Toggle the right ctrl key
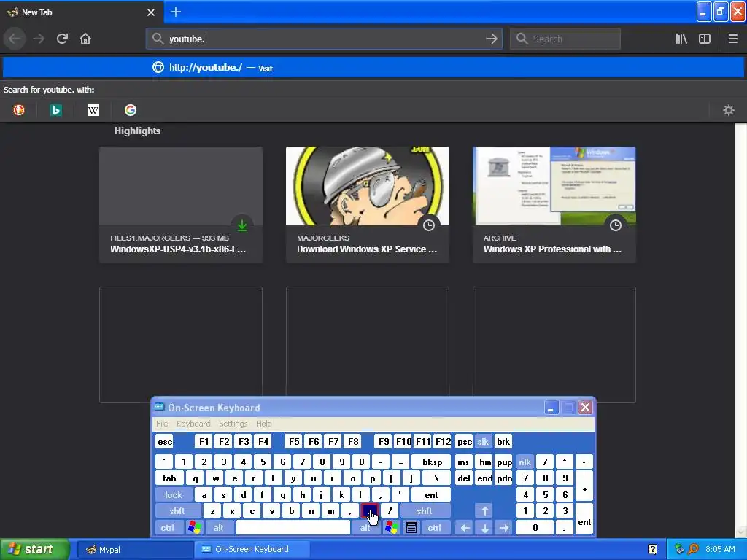The image size is (747, 560). 435,527
